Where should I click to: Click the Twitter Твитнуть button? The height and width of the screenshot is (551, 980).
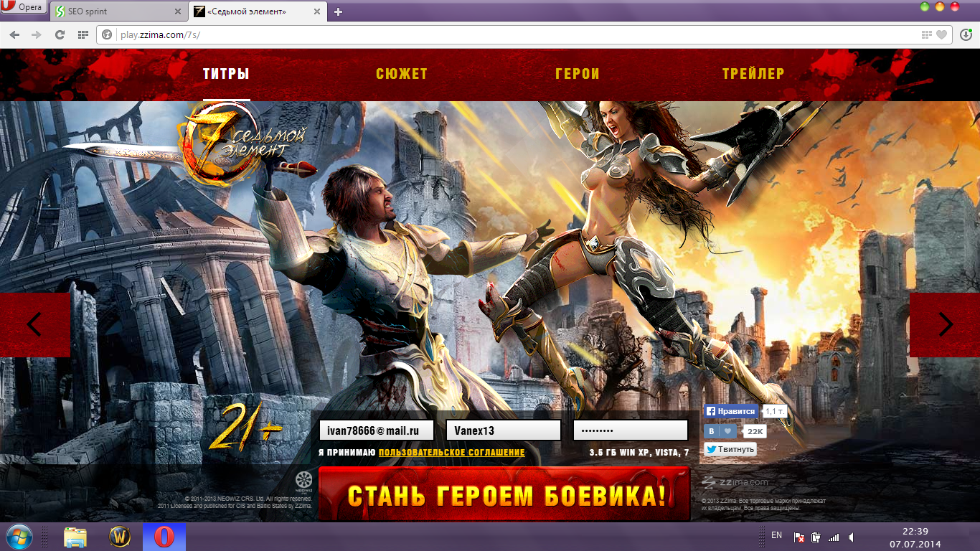(x=730, y=449)
